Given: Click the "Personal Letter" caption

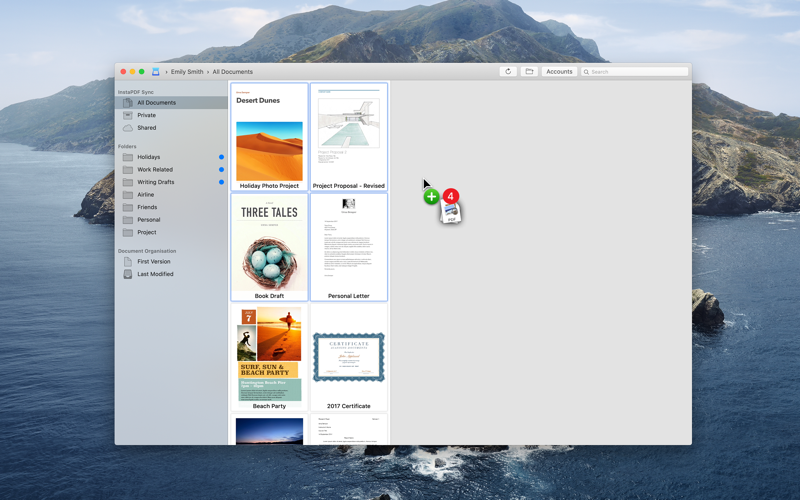Looking at the screenshot, I should (x=349, y=296).
